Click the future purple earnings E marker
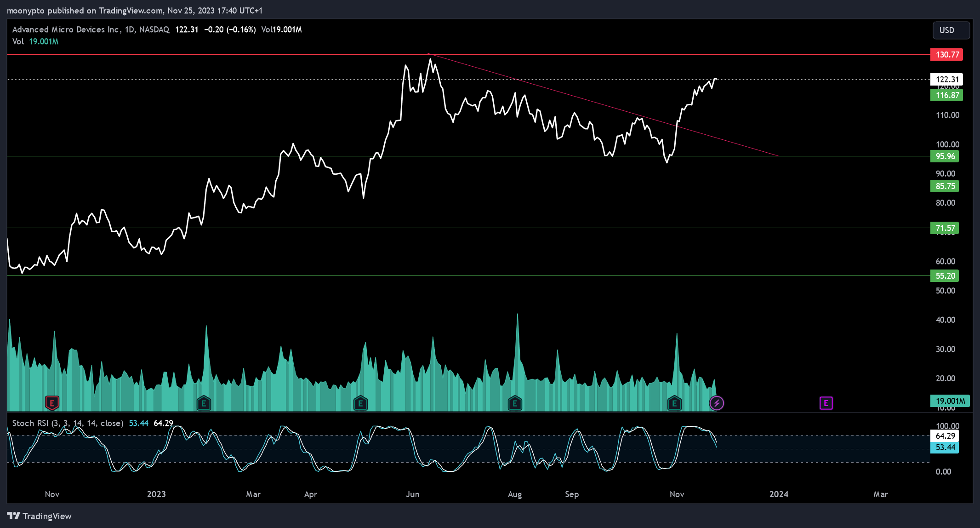The height and width of the screenshot is (528, 980). pyautogui.click(x=826, y=403)
